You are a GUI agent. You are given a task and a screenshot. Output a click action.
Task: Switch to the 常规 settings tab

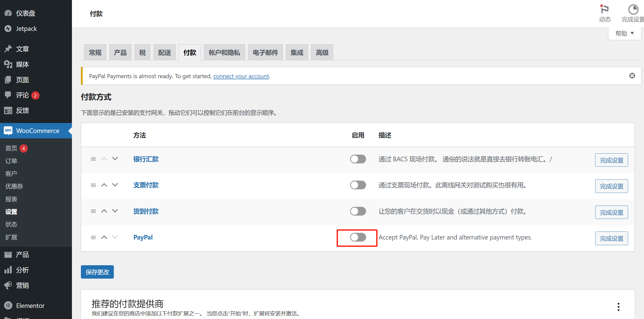[x=95, y=52]
